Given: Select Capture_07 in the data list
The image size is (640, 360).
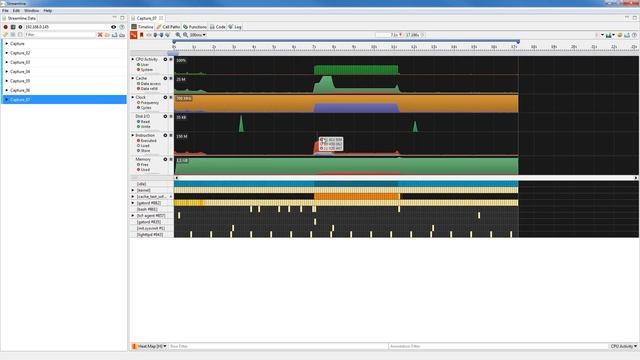Looking at the screenshot, I should click(x=64, y=100).
